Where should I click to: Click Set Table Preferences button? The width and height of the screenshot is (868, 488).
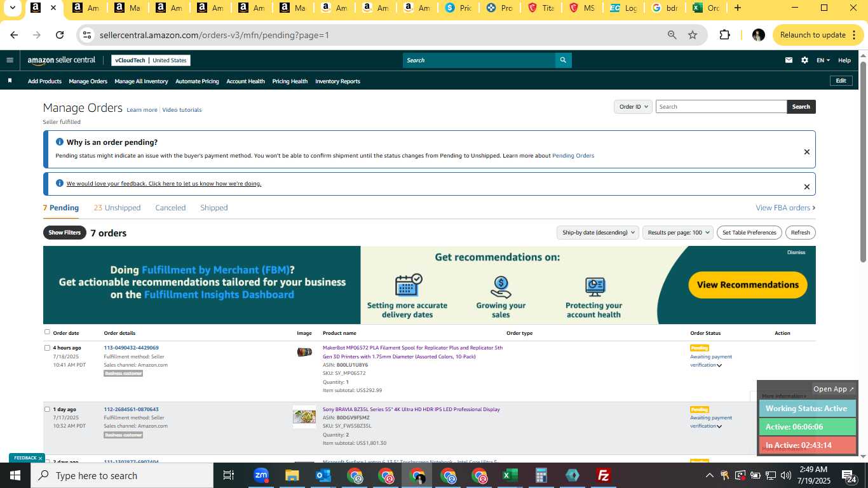click(x=749, y=233)
